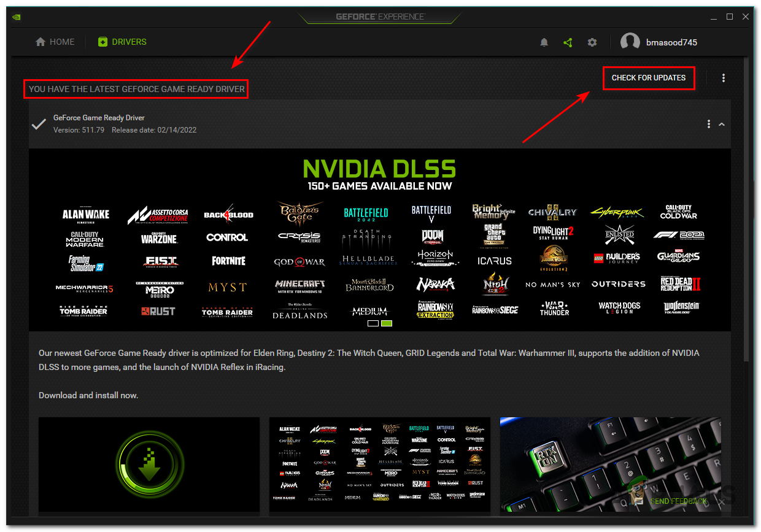Image resolution: width=761 pixels, height=532 pixels.
Task: Click the No Man's Sky logo
Action: 552,285
